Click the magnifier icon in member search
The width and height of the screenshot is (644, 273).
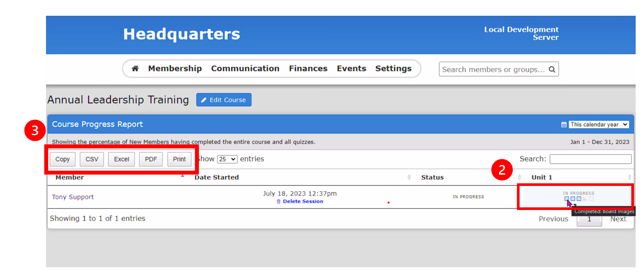pyautogui.click(x=552, y=69)
